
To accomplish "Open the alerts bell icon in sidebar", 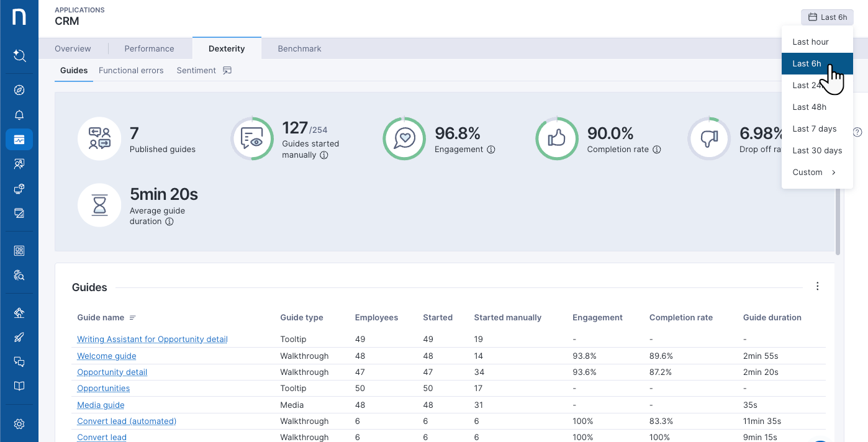I will tap(19, 115).
